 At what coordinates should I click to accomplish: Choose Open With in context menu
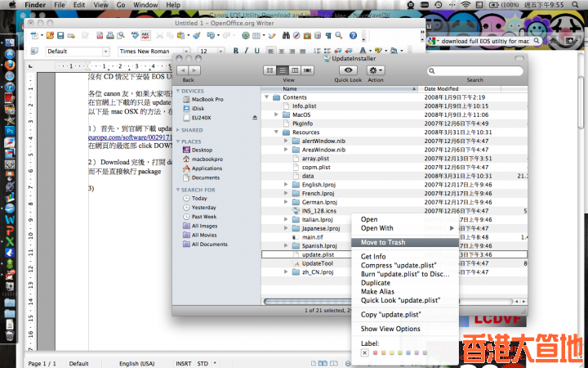click(405, 228)
